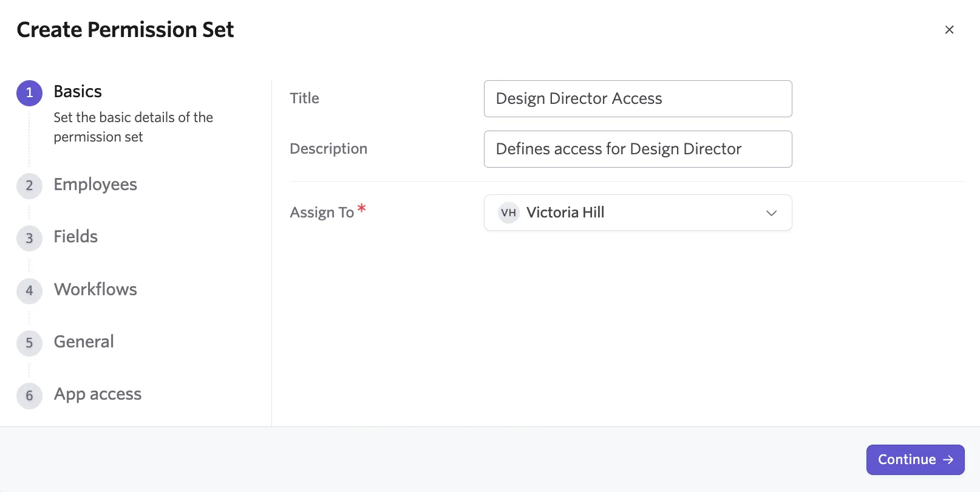Click the VH avatar for Victoria Hill

tap(509, 213)
